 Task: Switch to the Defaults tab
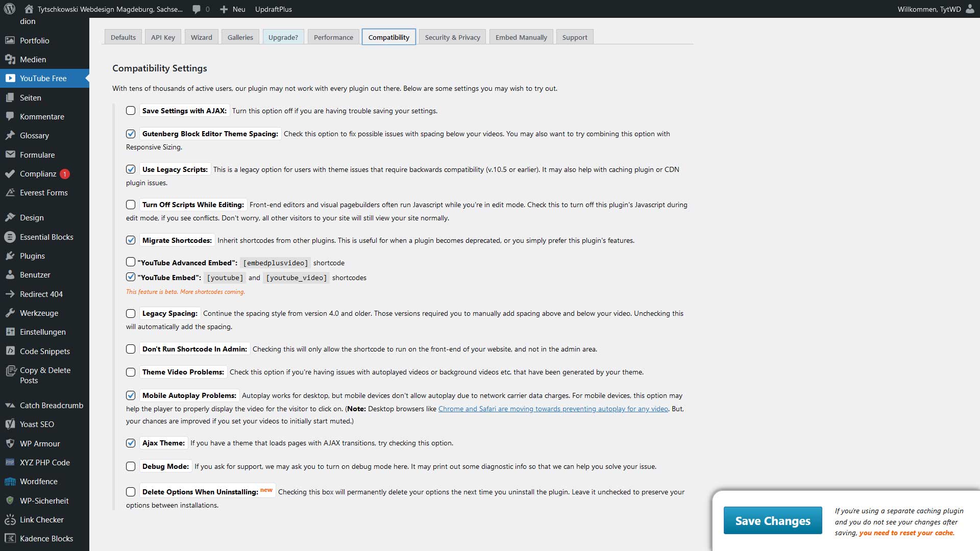[123, 37]
